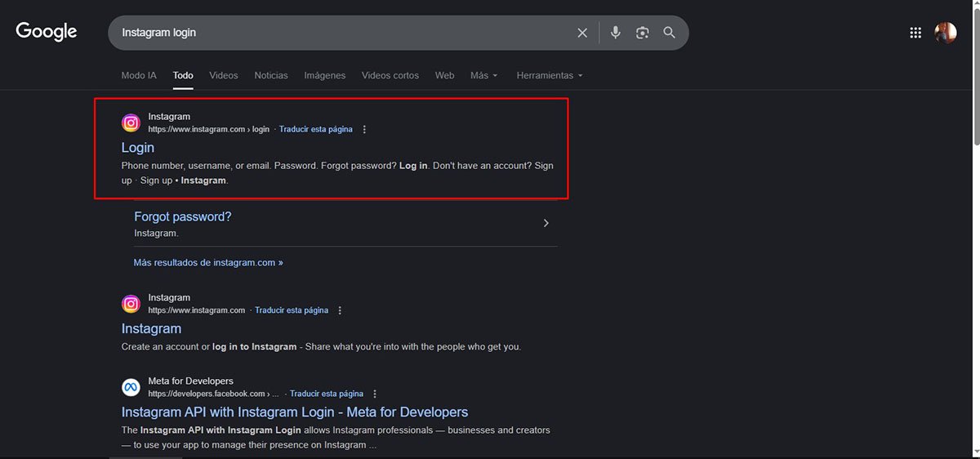980x459 pixels.
Task: Open the Forgot password? sitelink
Action: pyautogui.click(x=183, y=216)
